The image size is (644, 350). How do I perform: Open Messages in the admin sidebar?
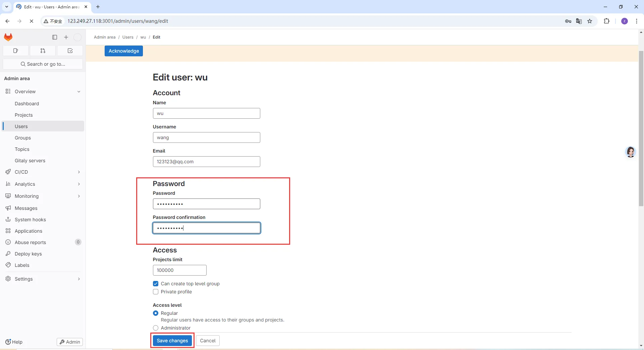pyautogui.click(x=43, y=208)
